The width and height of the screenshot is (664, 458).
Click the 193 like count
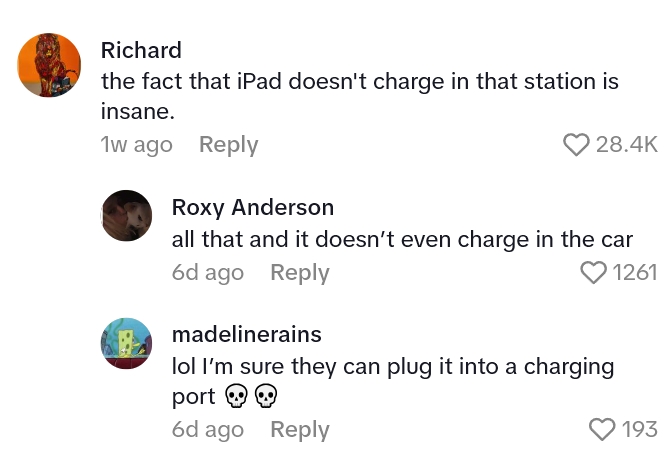640,429
